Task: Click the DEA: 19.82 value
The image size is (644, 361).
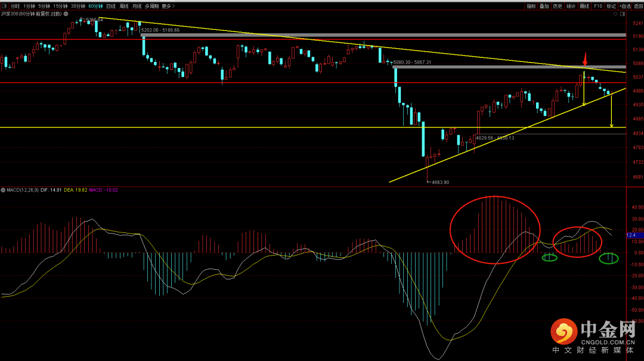Action: coord(76,191)
